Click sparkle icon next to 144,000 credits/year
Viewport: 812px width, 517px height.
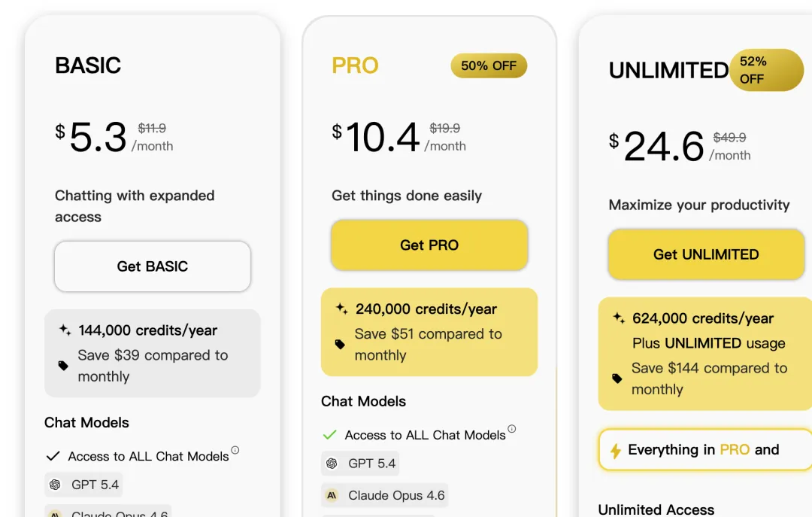pos(65,330)
